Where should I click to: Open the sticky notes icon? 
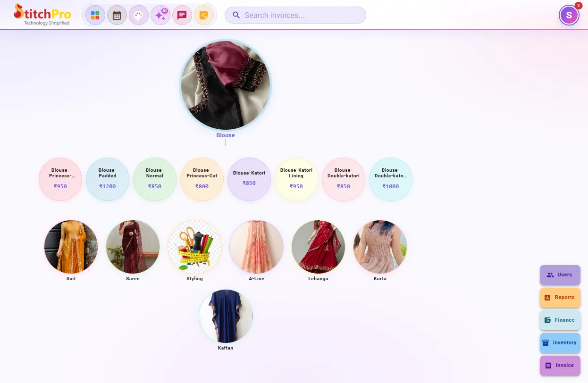tap(204, 16)
